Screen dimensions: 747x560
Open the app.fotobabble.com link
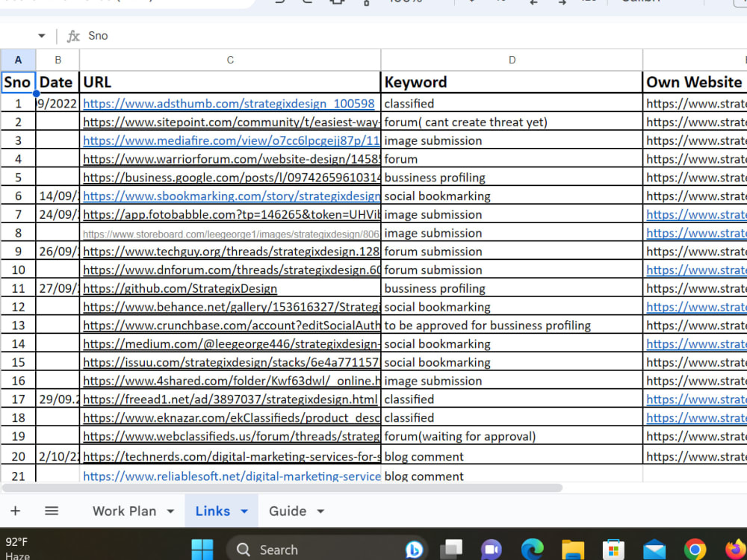[x=231, y=214]
